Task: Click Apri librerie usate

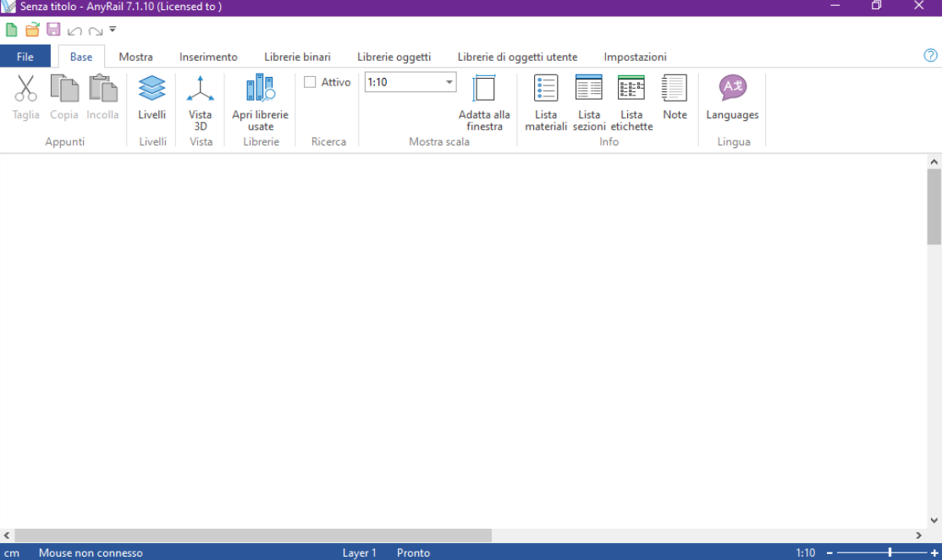Action: [260, 102]
